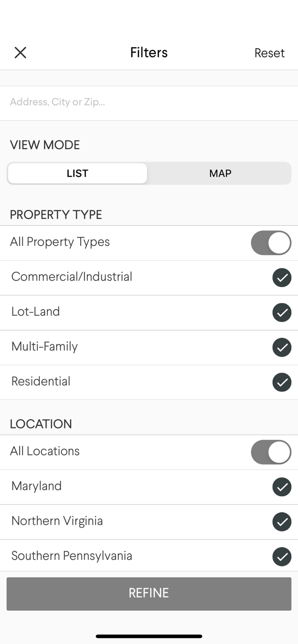
Task: Switch to the MAP view mode
Action: (219, 173)
